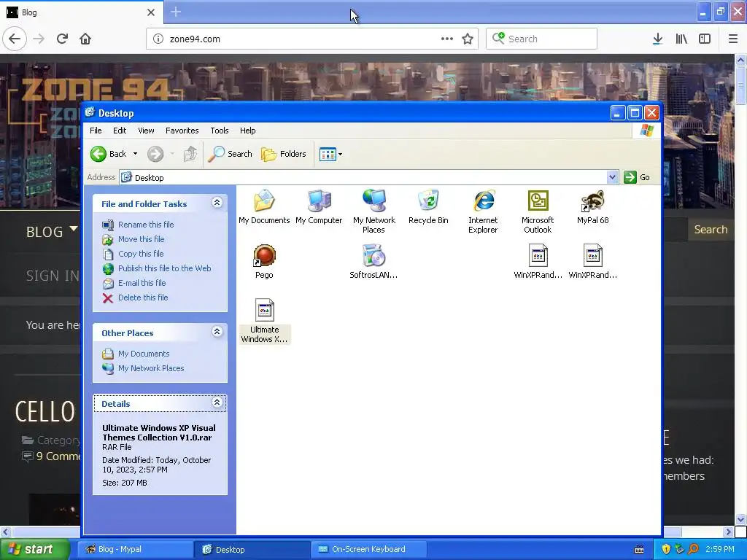747x560 pixels.
Task: Click the Desktop taskbar button
Action: tap(252, 549)
